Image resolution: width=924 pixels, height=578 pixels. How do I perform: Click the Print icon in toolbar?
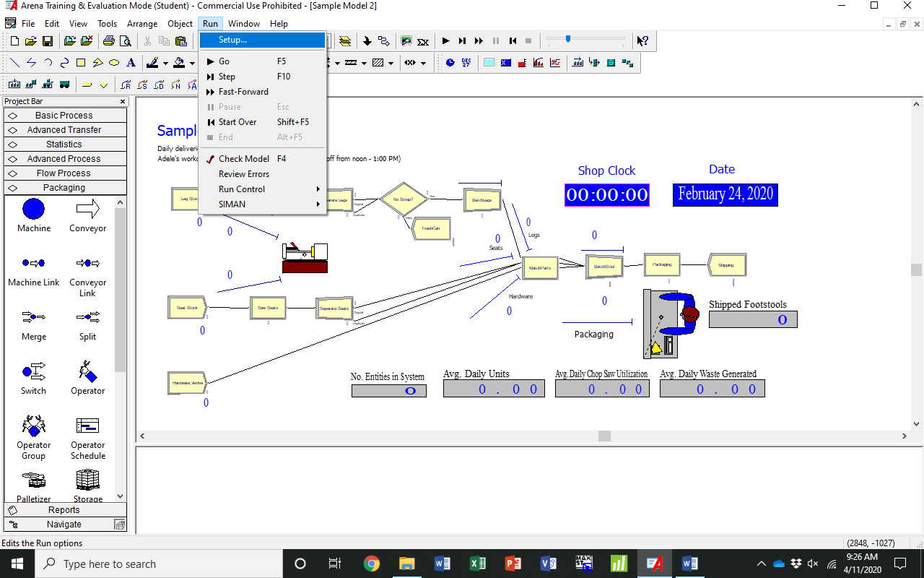tap(108, 41)
